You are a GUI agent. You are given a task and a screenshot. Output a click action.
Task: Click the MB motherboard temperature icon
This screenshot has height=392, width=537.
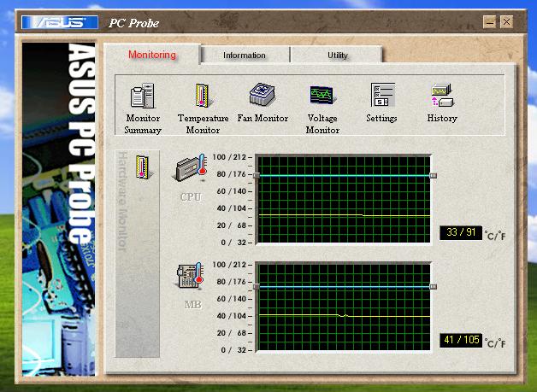[191, 276]
